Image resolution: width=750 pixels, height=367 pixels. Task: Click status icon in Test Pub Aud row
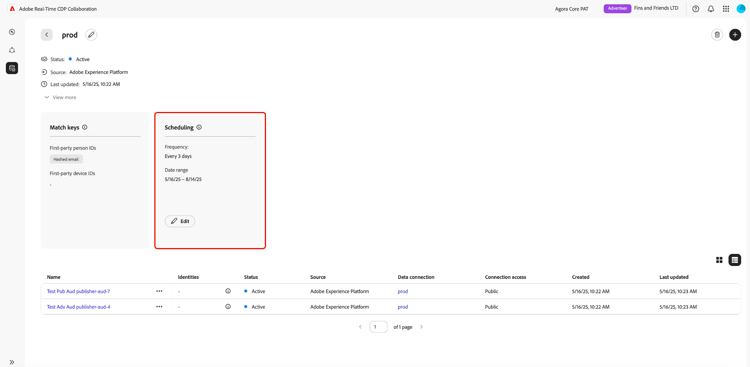228,291
